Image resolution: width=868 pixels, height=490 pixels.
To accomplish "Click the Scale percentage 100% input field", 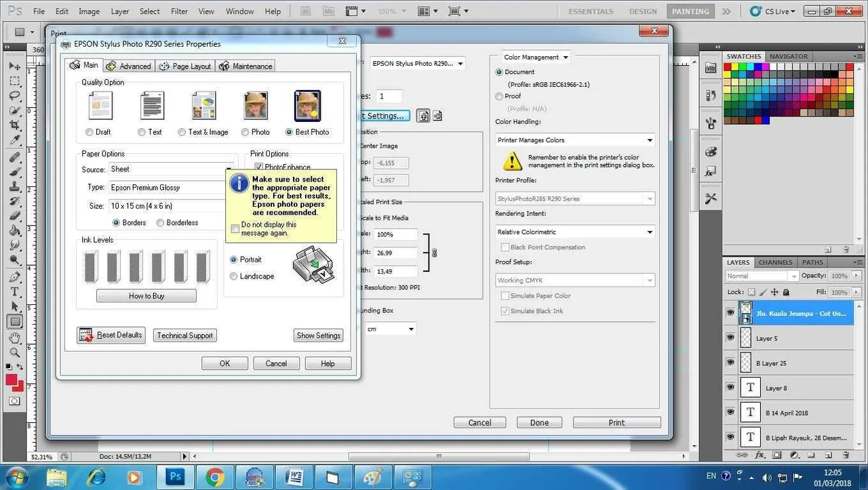I will point(395,234).
